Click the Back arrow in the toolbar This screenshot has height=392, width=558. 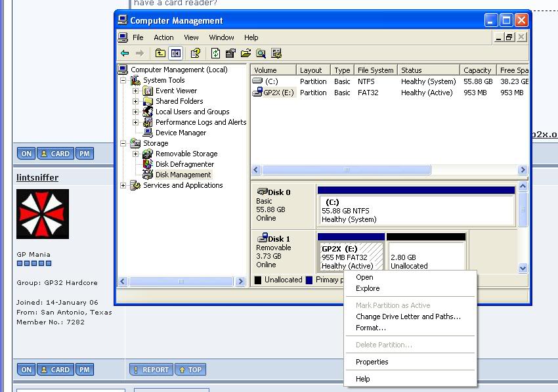125,54
